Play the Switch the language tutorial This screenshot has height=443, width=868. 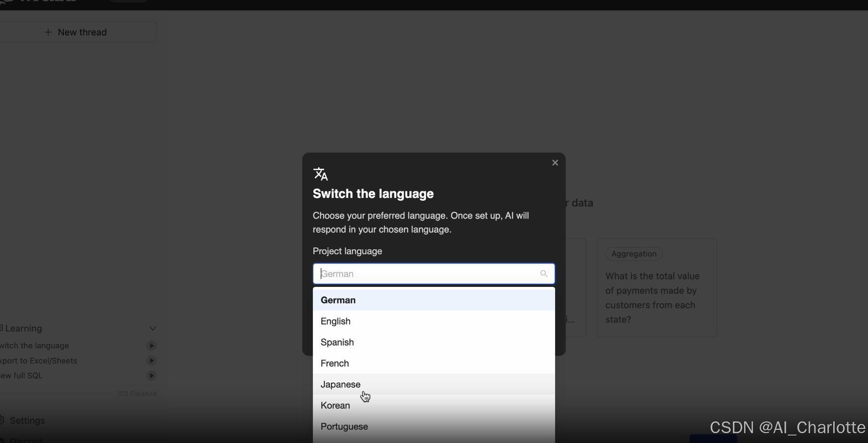[x=151, y=345]
